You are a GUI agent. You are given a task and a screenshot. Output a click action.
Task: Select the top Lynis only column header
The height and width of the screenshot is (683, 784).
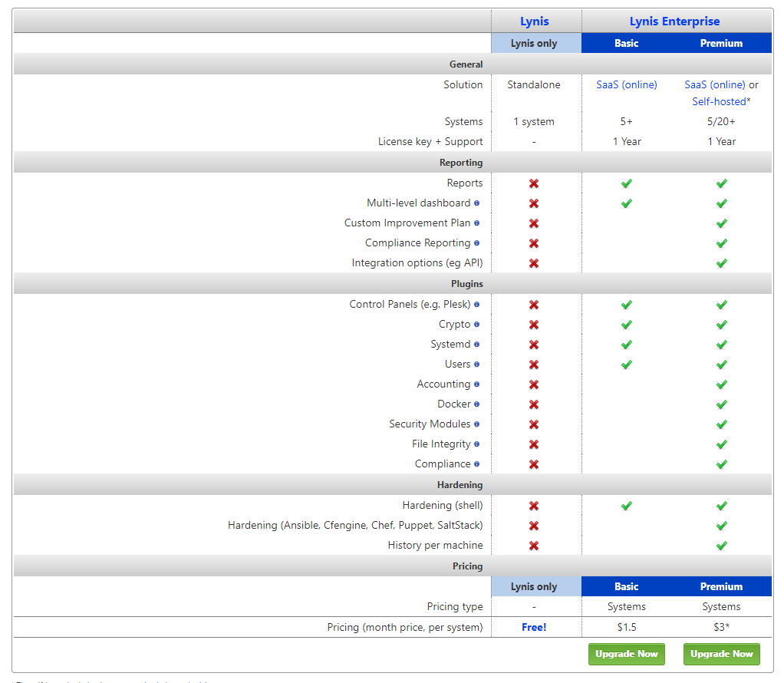[536, 43]
